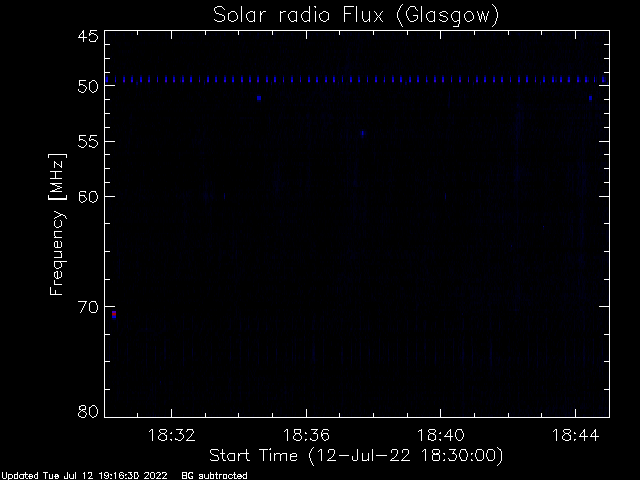Click the 80 frequency axis label
Image resolution: width=640 pixels, height=480 pixels.
(88, 411)
